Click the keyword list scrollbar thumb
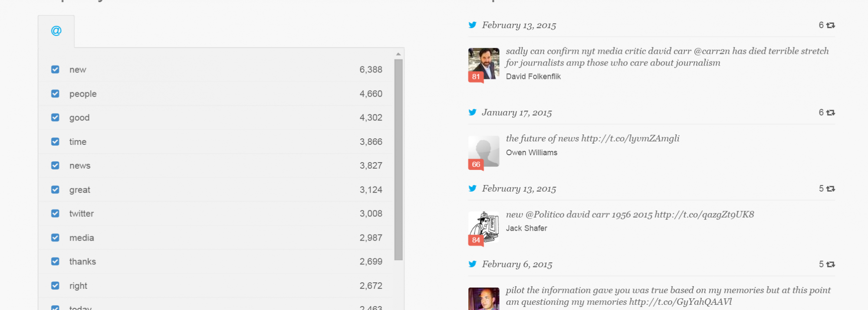The height and width of the screenshot is (310, 868). (x=398, y=160)
